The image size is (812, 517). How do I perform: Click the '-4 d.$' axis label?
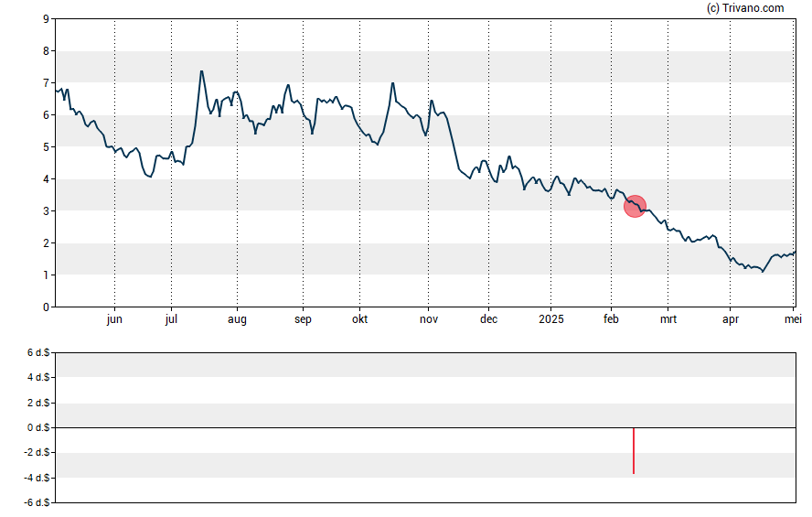[37, 479]
